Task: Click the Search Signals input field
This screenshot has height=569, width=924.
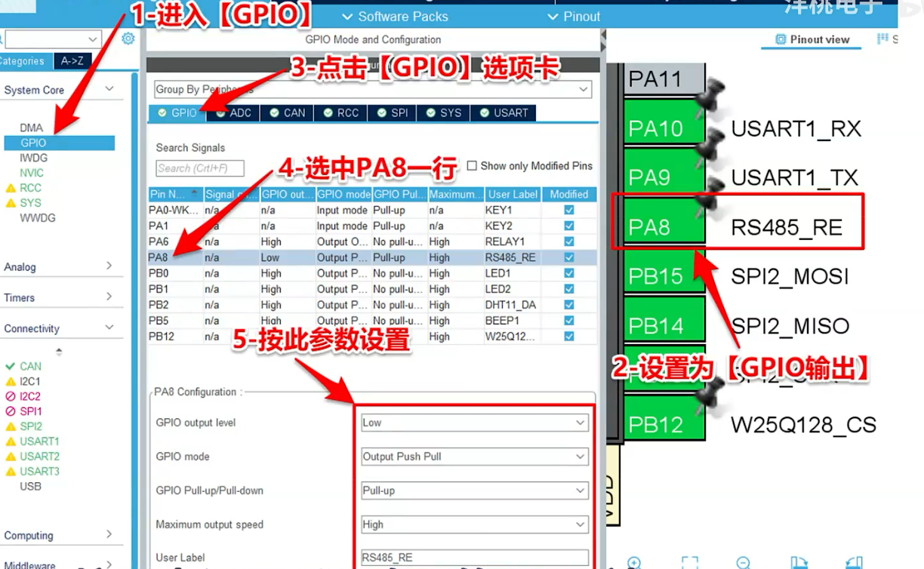Action: point(200,168)
